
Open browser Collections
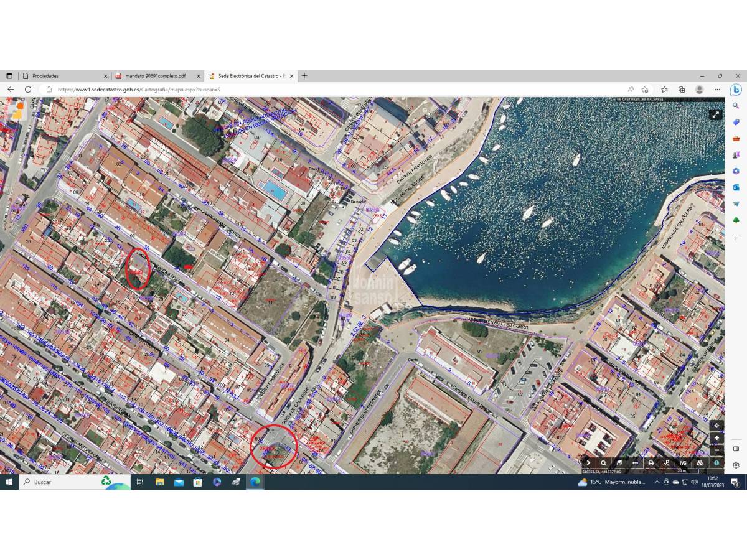682,90
